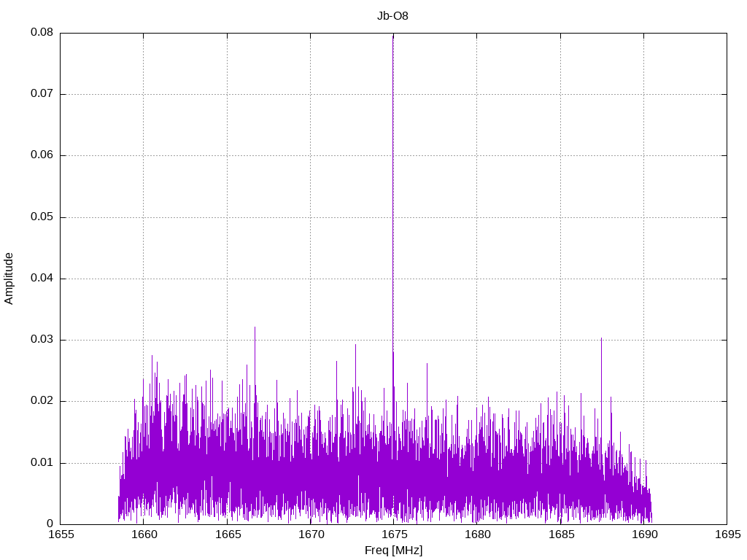Select the 0.07 y-axis tick label

(42, 94)
